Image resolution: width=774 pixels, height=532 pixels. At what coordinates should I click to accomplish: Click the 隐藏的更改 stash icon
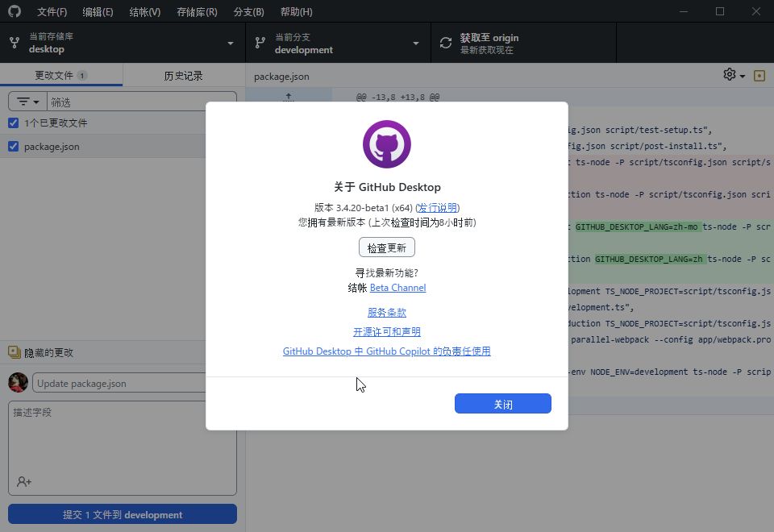14,352
